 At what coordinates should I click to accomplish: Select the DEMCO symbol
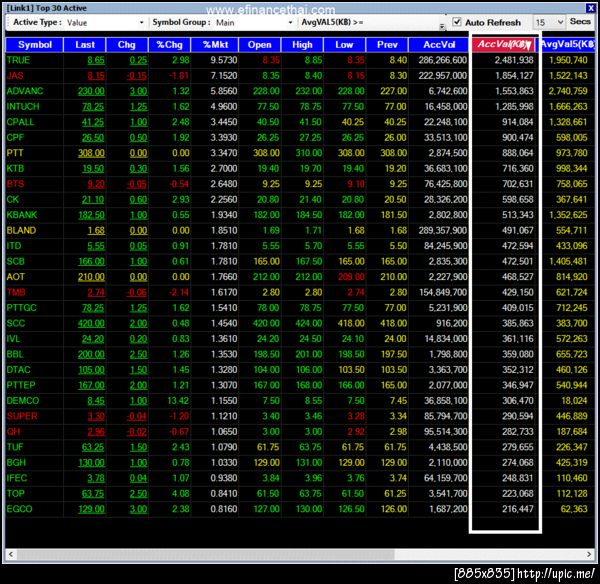coord(23,401)
